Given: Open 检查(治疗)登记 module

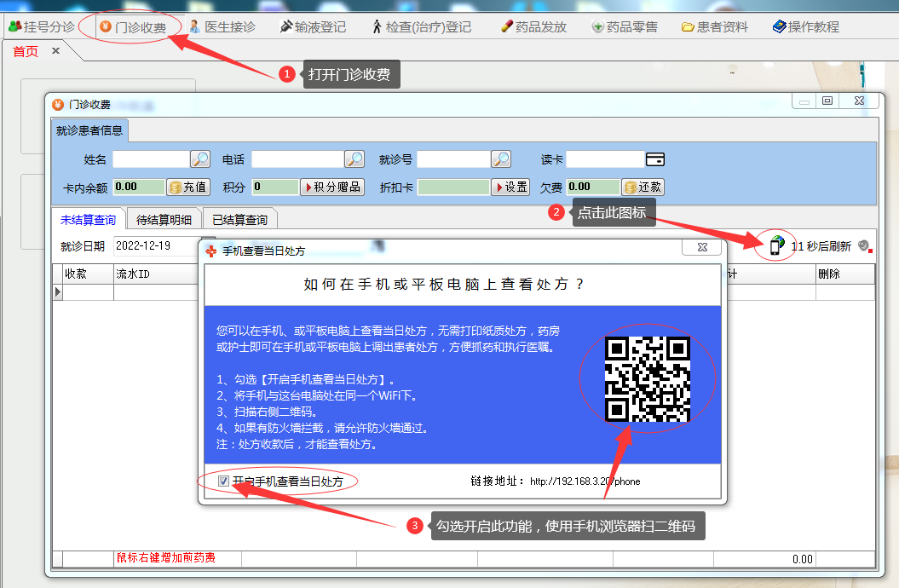Looking at the screenshot, I should [x=422, y=27].
